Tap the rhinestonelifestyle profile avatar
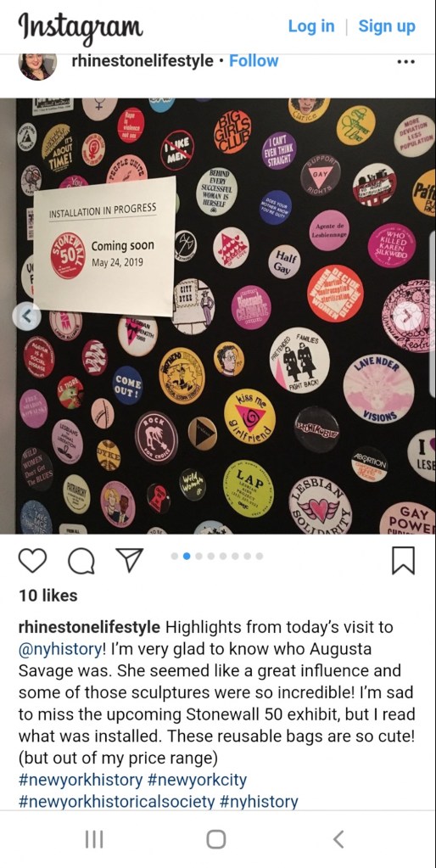This screenshot has height=868, width=436. pos(37,66)
